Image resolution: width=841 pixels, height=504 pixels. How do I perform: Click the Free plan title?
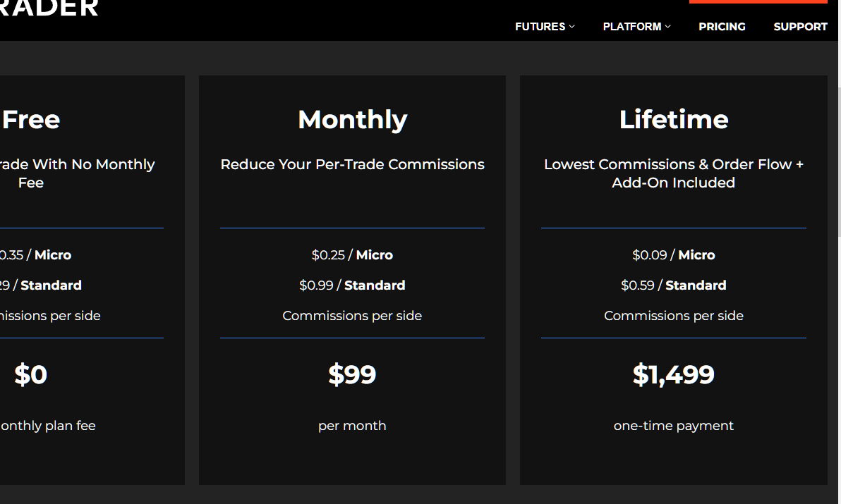[x=31, y=119]
